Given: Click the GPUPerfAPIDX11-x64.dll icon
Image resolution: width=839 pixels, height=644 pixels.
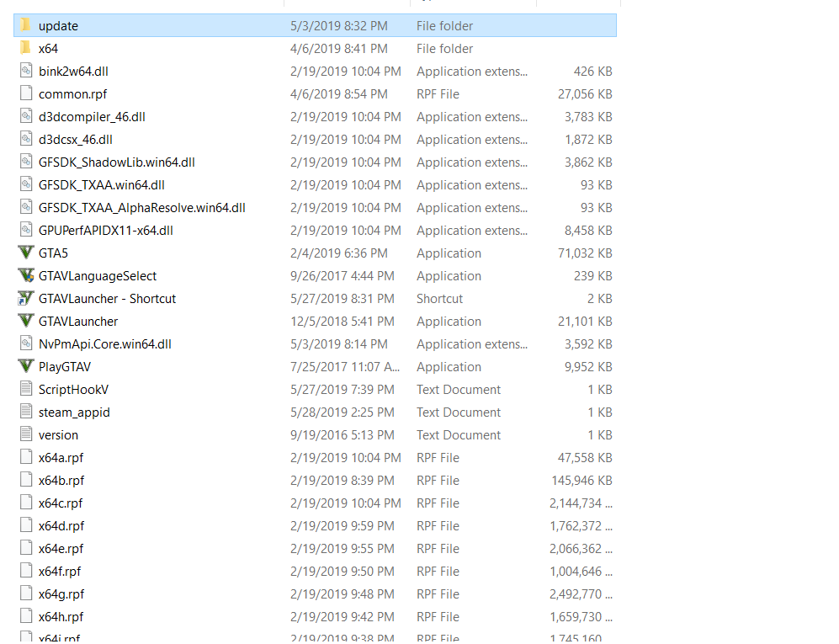Looking at the screenshot, I should (26, 230).
